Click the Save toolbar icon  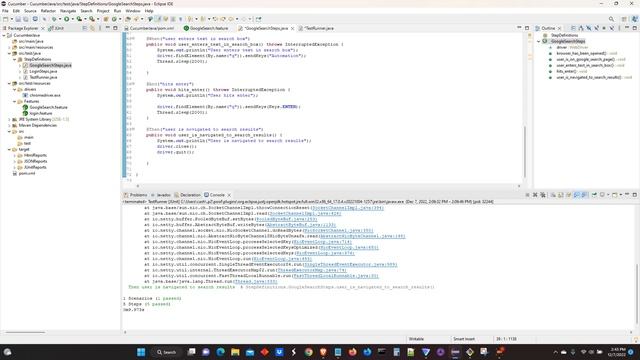(18, 19)
